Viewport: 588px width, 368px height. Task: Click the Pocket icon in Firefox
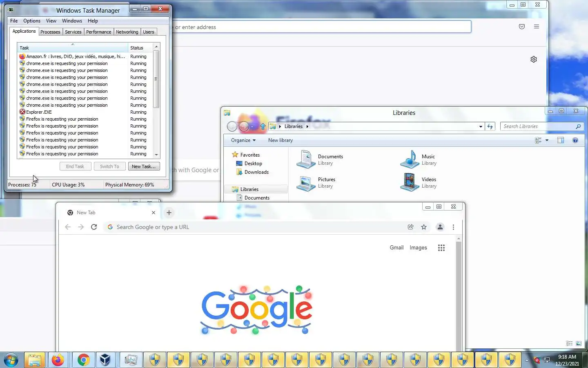click(x=522, y=27)
